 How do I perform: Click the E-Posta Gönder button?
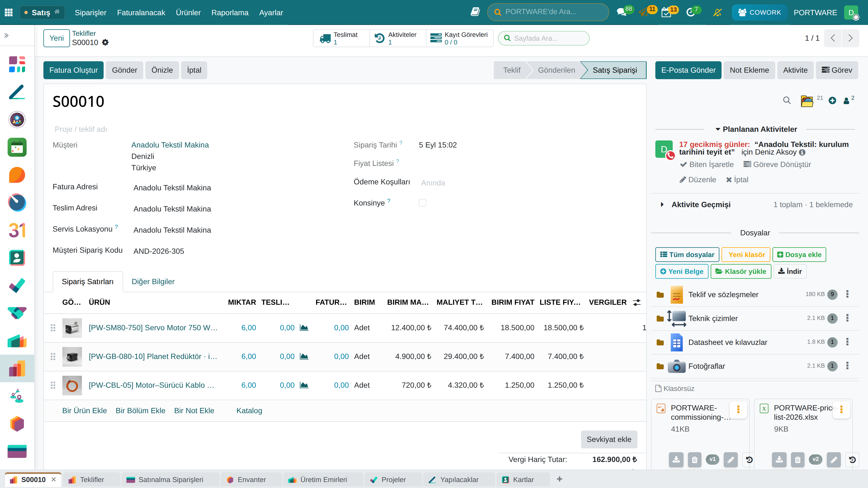pos(688,70)
